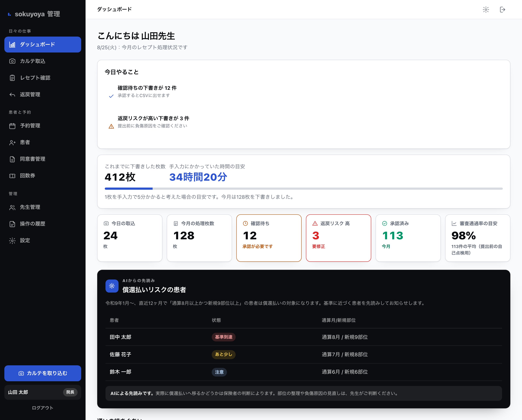Open the 確認待ち 12 card
522x420 pixels.
click(269, 238)
